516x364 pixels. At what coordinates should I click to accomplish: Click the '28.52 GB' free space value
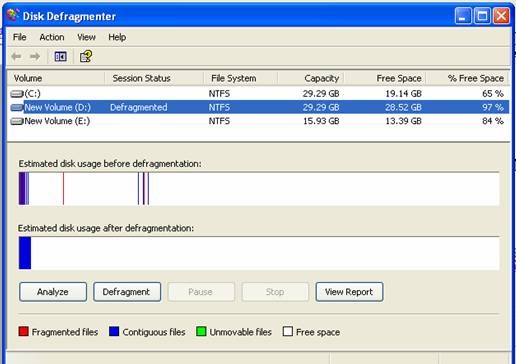click(403, 107)
